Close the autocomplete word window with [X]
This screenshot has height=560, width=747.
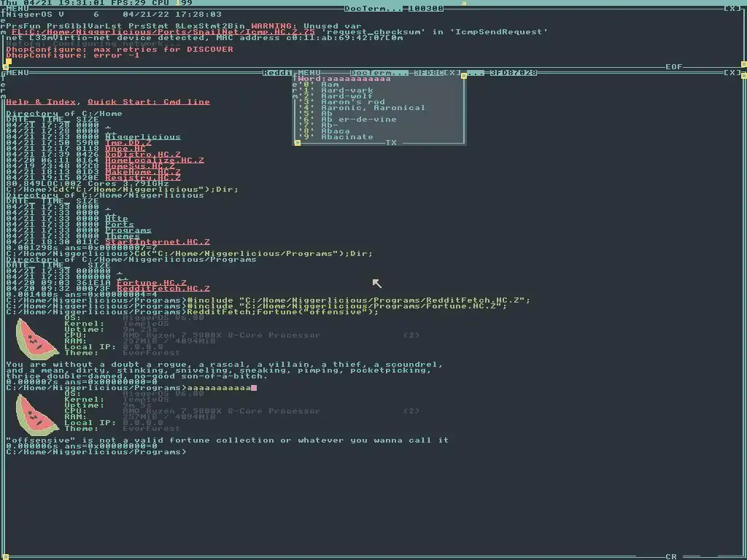tap(452, 73)
